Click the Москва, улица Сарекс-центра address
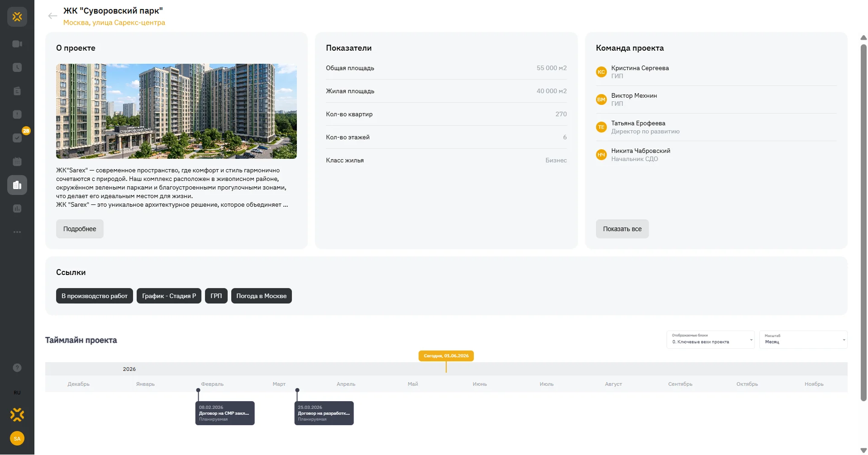Screen dimensions: 868x455 [x=114, y=23]
